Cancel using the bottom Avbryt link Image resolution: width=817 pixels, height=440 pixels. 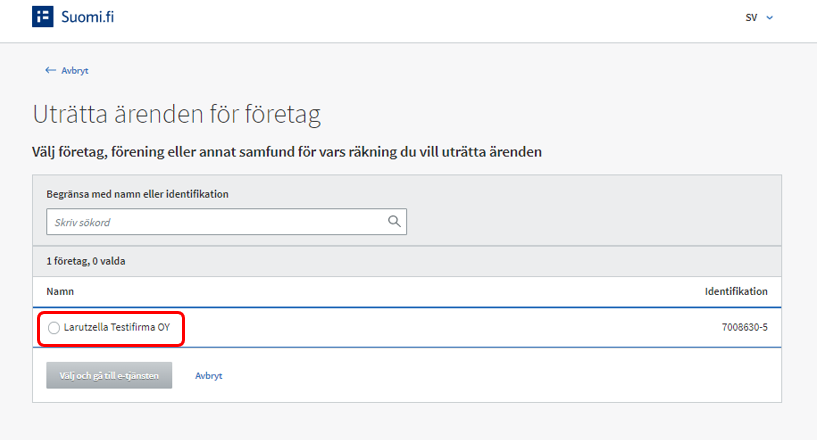tap(208, 376)
